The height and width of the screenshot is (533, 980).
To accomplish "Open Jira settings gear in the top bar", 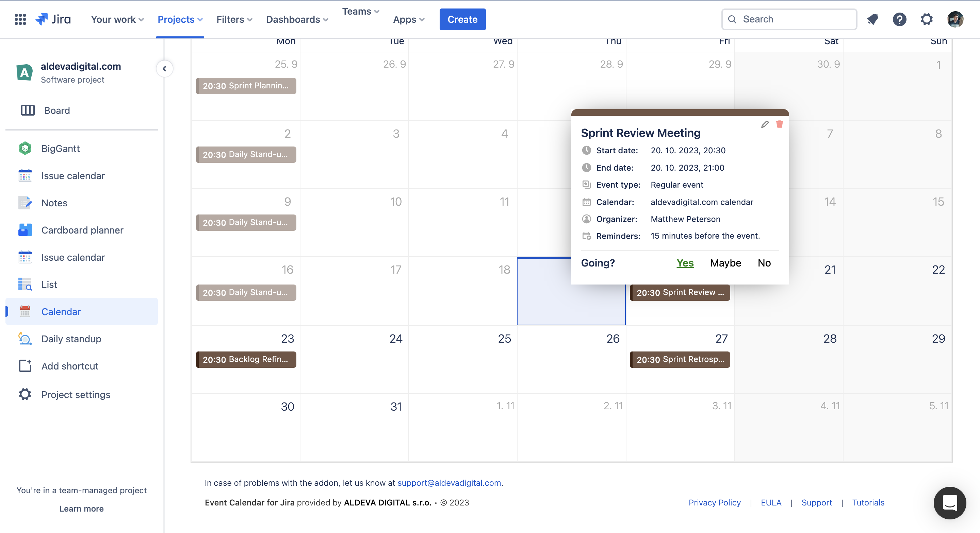I will tap(926, 19).
